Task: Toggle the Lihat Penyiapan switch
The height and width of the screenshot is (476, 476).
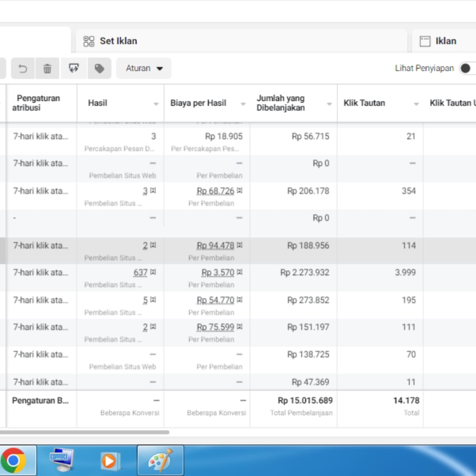Action: point(468,68)
